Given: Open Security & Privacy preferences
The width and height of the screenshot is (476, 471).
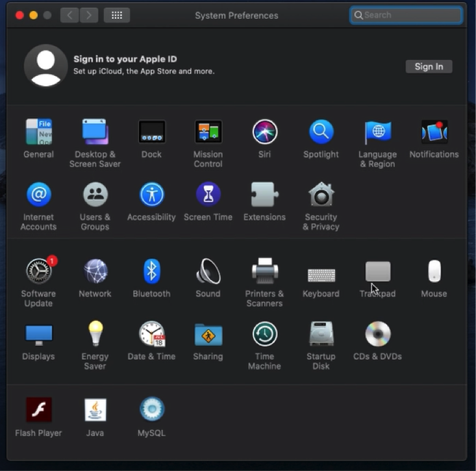Looking at the screenshot, I should click(321, 196).
